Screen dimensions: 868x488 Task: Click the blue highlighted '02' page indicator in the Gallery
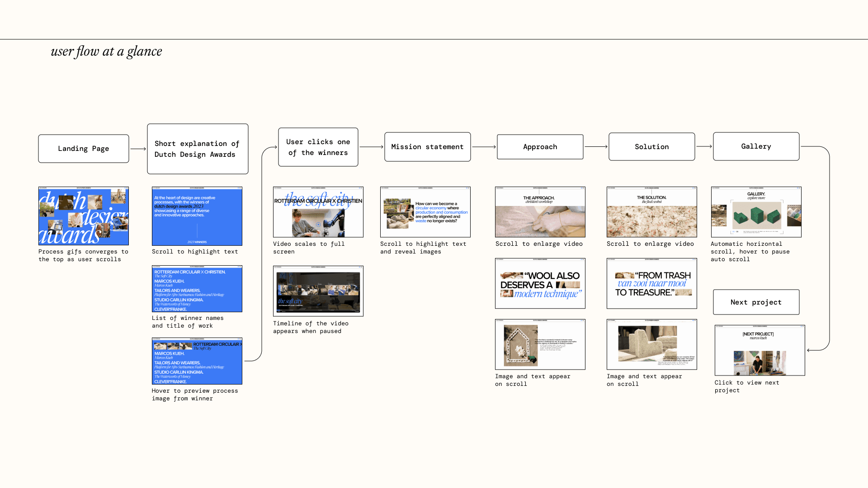point(734,231)
